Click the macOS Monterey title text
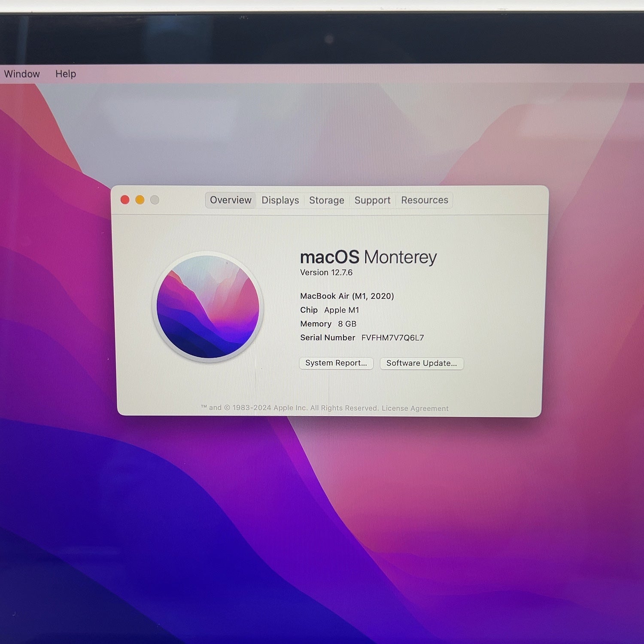Screen dimensions: 644x644 click(x=368, y=257)
